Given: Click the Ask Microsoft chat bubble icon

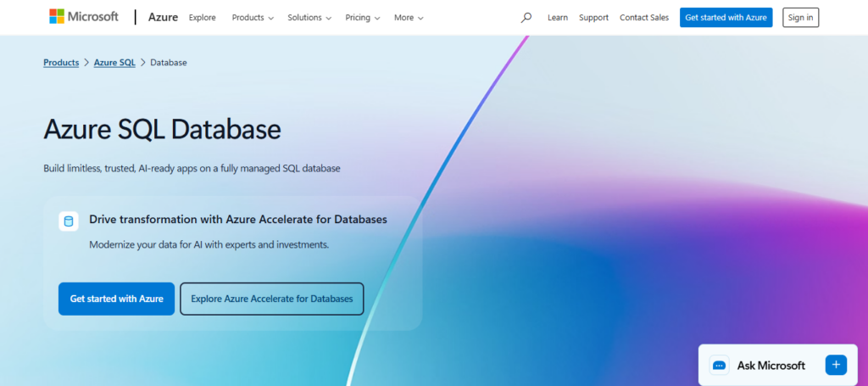Looking at the screenshot, I should pos(719,365).
